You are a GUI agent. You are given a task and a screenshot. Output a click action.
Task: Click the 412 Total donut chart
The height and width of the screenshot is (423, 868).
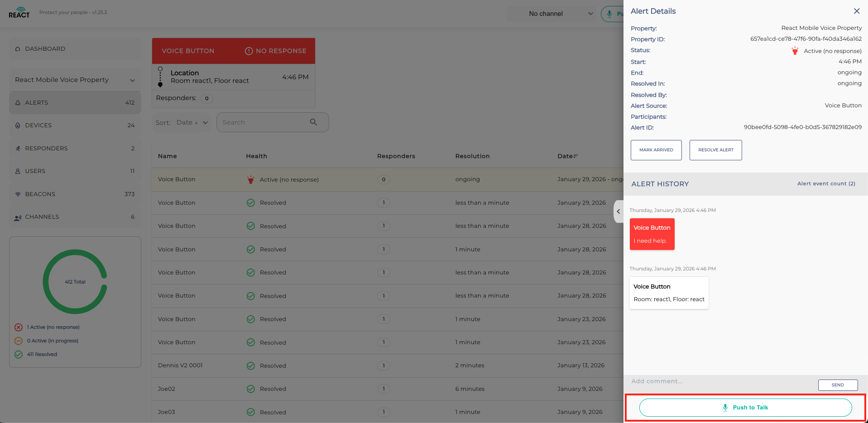click(x=75, y=282)
